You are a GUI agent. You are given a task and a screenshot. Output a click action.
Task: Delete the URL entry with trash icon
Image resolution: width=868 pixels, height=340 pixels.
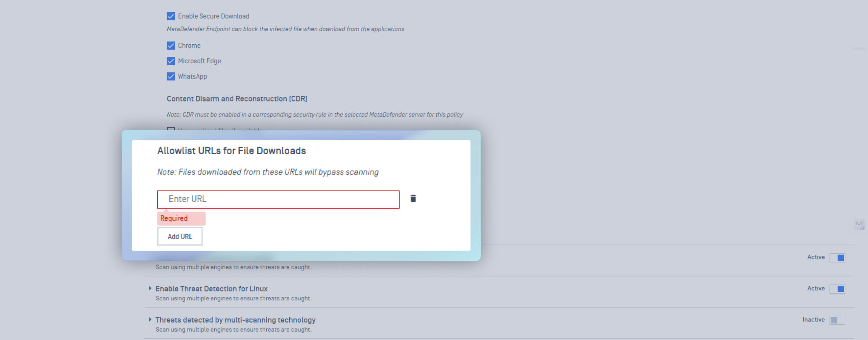413,199
